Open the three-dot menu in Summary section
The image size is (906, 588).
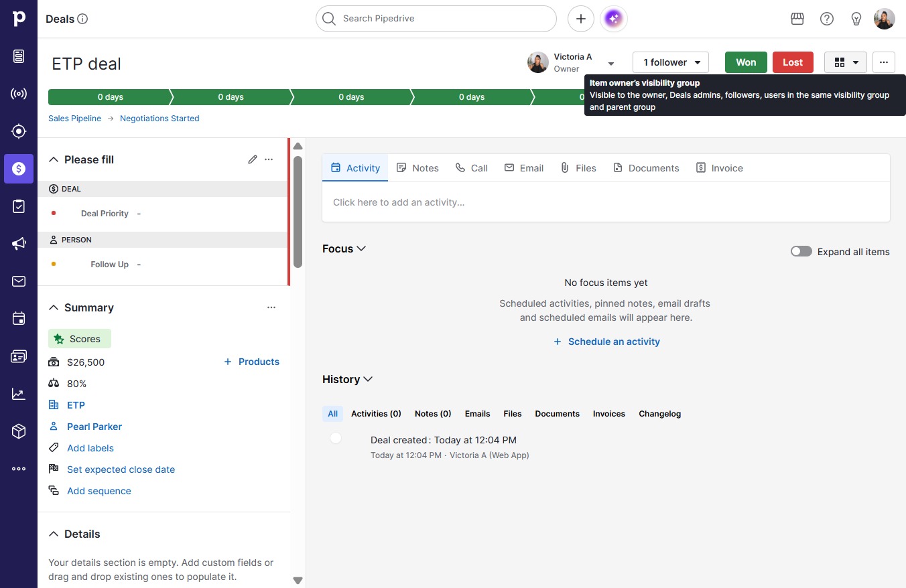click(x=271, y=307)
